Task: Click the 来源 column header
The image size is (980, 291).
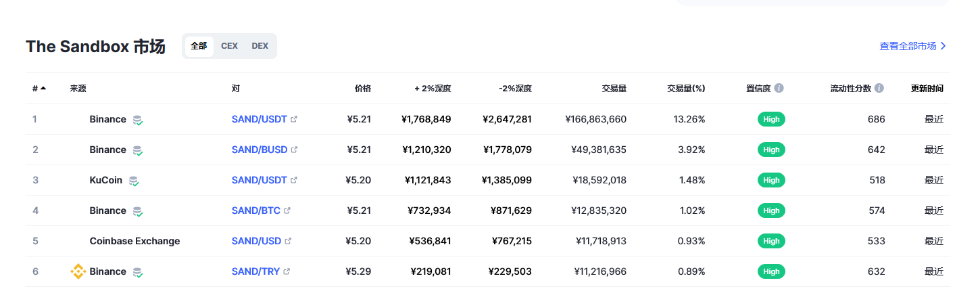Action: (x=78, y=88)
